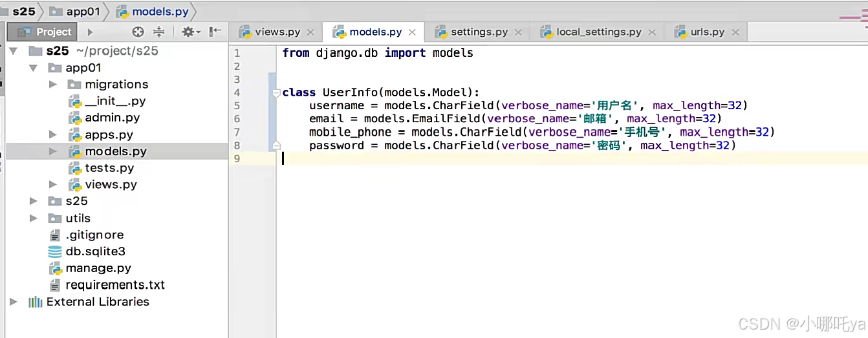Click the .gitignore file icon
This screenshot has height=338, width=868.
tap(55, 235)
